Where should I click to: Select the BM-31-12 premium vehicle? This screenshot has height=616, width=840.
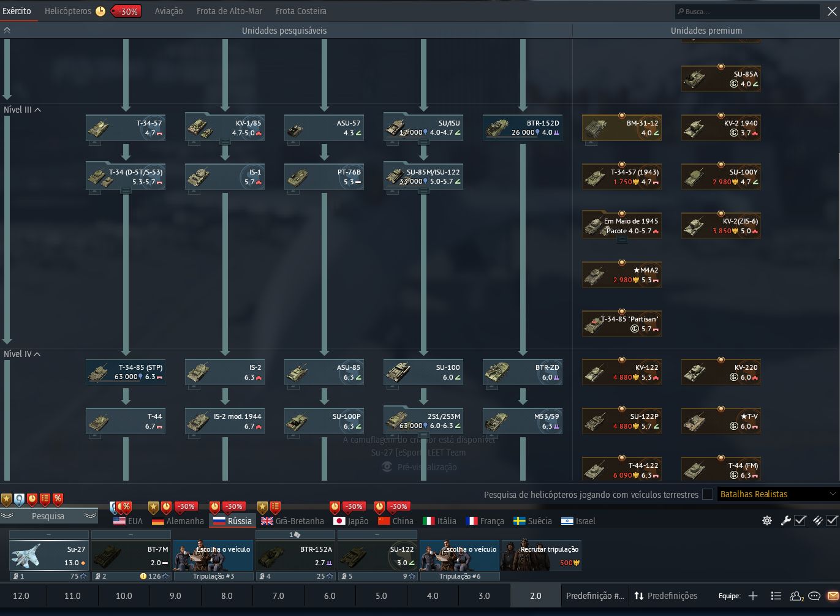pos(622,128)
